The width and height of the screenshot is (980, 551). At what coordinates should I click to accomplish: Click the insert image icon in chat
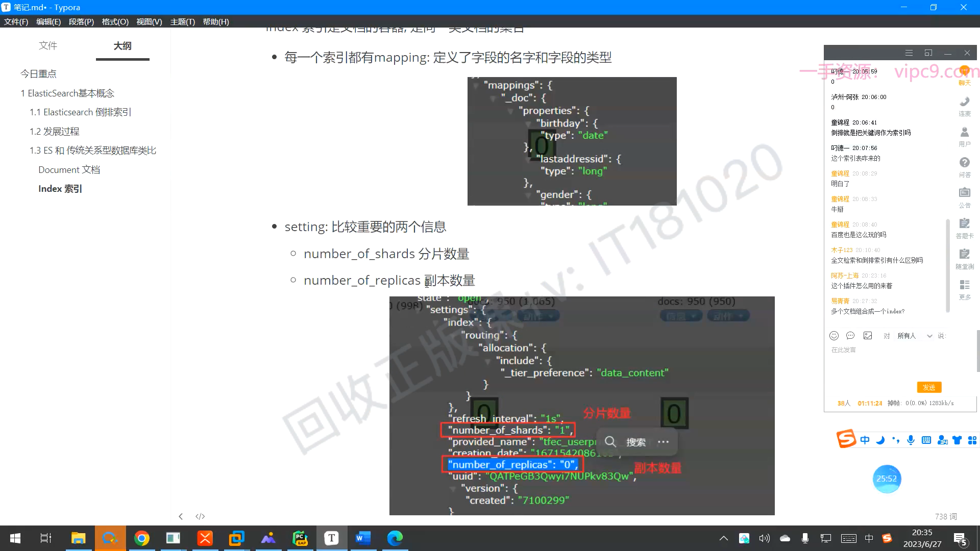tap(868, 336)
